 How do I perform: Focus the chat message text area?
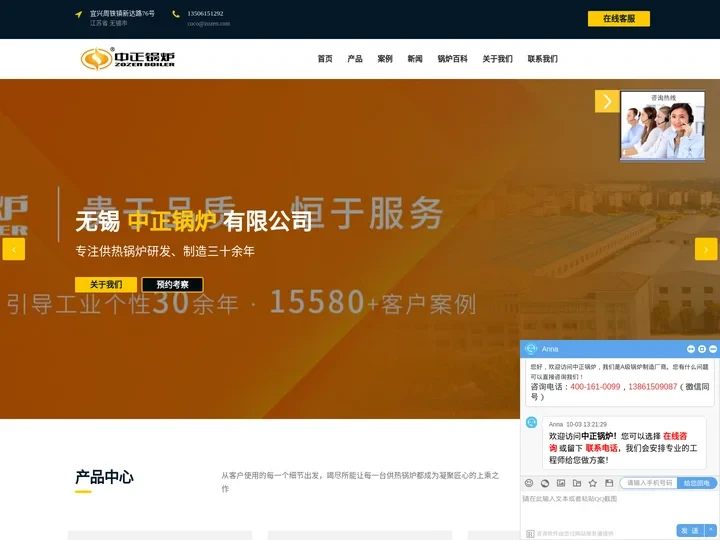pyautogui.click(x=620, y=507)
